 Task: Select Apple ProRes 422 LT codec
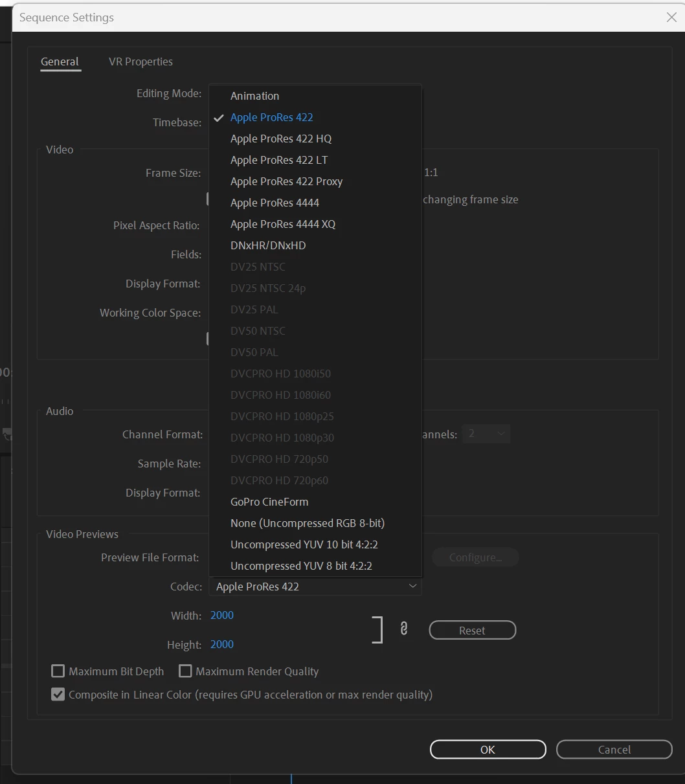click(315, 160)
